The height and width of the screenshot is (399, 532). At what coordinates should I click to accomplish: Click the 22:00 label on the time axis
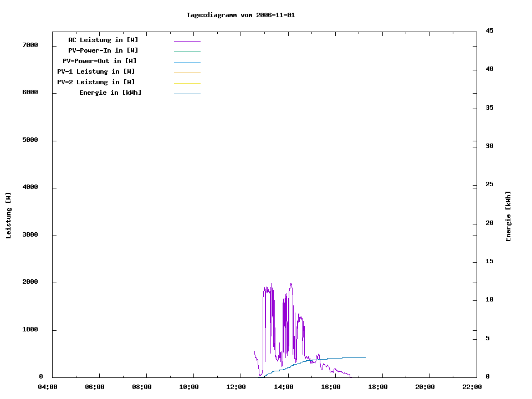pyautogui.click(x=472, y=387)
